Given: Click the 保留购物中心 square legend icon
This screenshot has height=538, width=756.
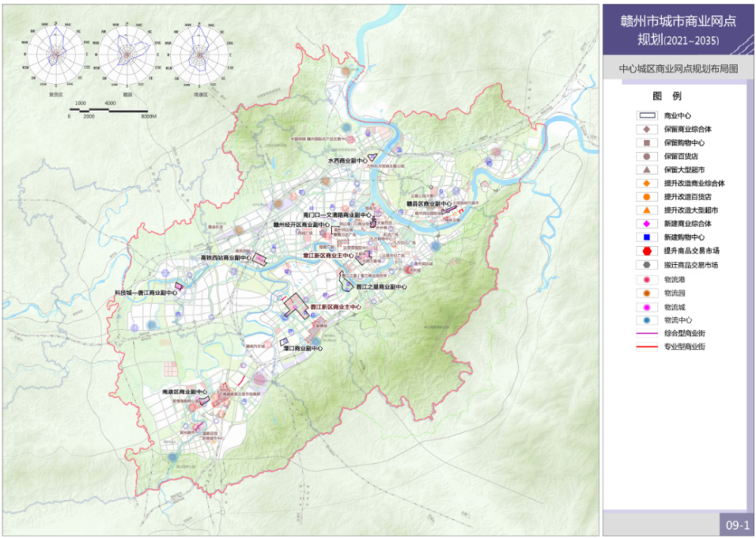Looking at the screenshot, I should 646,142.
